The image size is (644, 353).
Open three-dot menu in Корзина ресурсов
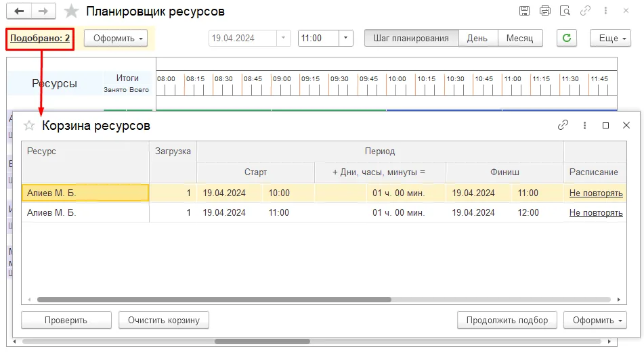pos(584,125)
